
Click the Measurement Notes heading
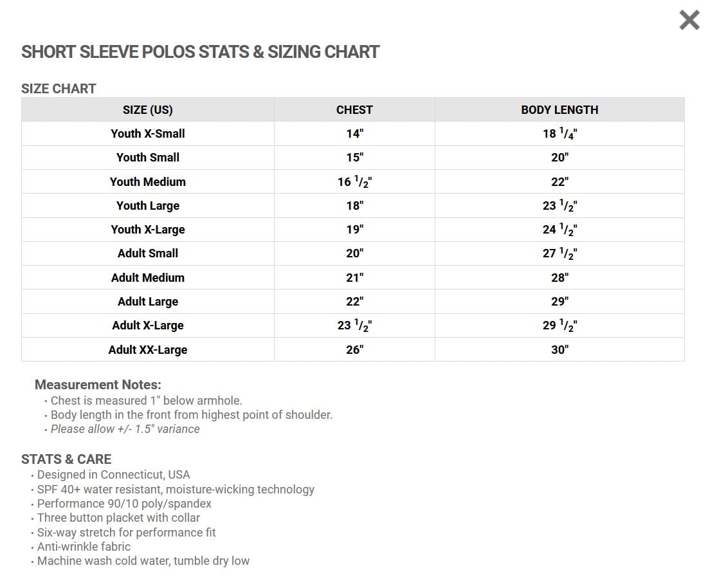coord(98,385)
